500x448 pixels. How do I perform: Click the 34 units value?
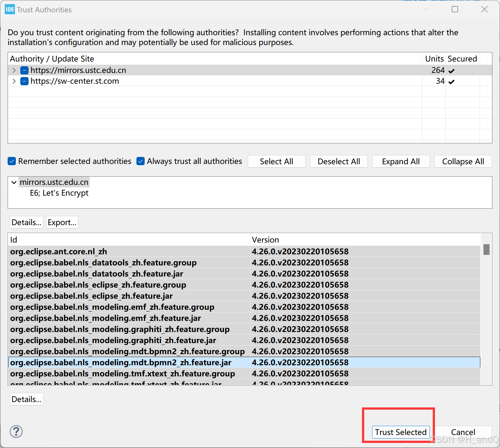pyautogui.click(x=440, y=81)
